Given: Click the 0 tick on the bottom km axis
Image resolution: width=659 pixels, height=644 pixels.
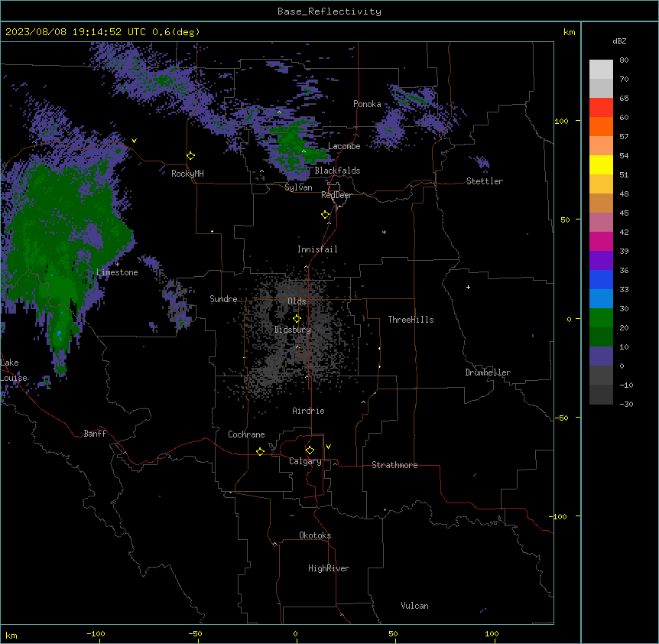Looking at the screenshot, I should click(295, 633).
